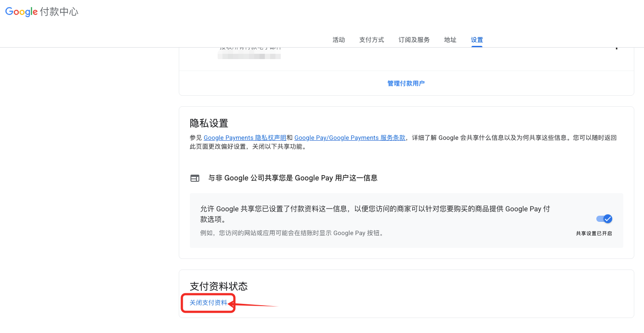This screenshot has width=644, height=333.
Task: Click the Google 付款中心 logo
Action: [x=42, y=12]
